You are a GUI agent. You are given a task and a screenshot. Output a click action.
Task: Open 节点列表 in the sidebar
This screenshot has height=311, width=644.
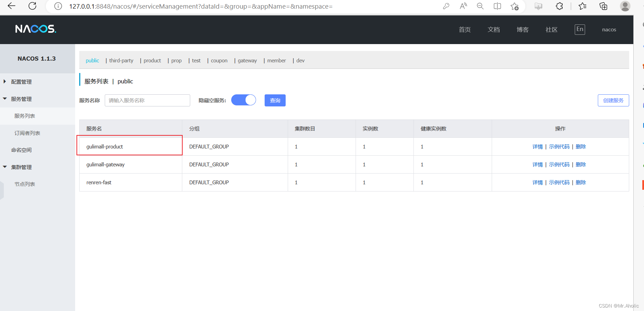coord(25,184)
